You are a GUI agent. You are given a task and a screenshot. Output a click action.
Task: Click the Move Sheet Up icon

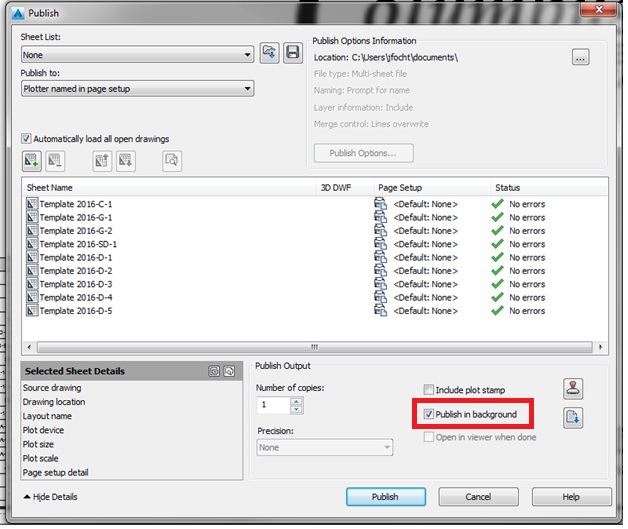coord(102,161)
